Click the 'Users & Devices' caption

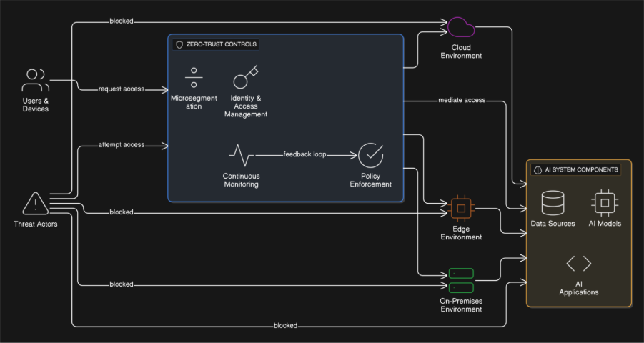(36, 105)
